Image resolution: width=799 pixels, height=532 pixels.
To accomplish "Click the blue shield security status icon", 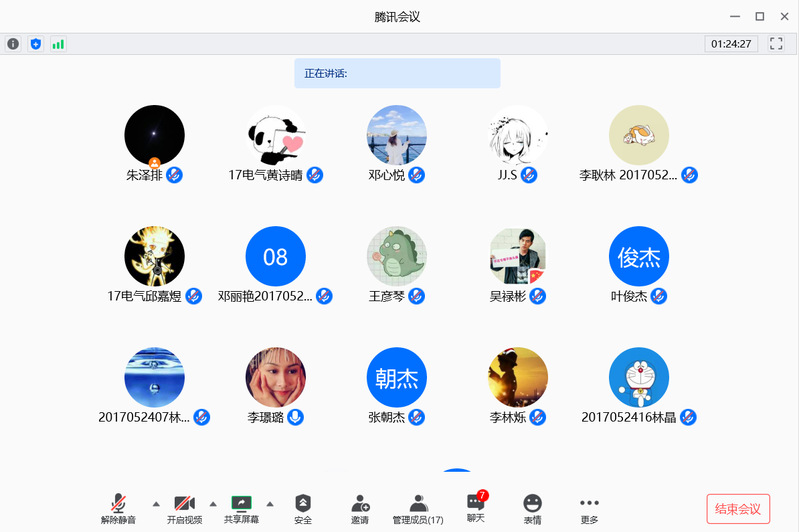I will pyautogui.click(x=36, y=44).
